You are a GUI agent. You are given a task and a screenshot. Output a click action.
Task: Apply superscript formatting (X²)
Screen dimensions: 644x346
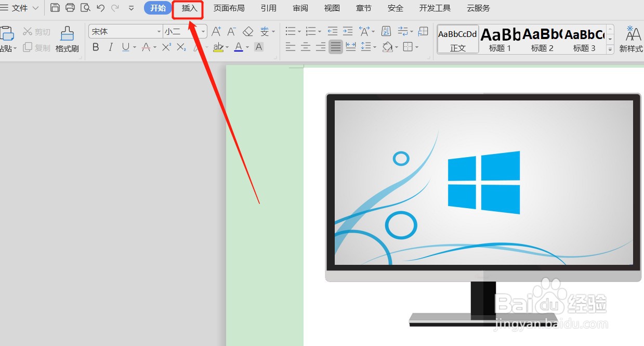click(166, 47)
